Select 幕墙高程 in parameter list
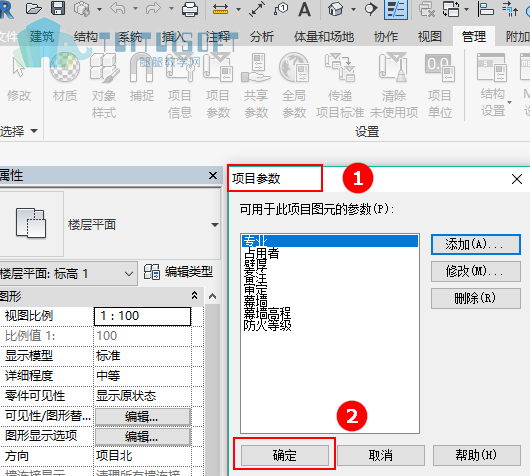 coord(329,313)
